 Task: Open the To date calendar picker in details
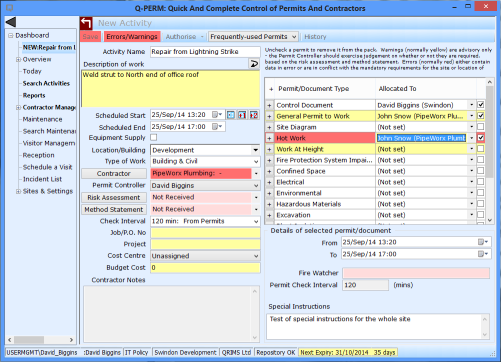point(483,254)
